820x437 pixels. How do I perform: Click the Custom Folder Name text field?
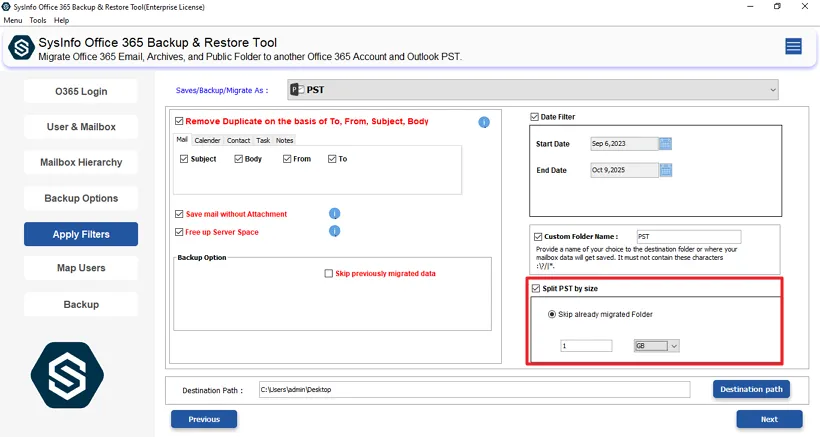coord(688,237)
